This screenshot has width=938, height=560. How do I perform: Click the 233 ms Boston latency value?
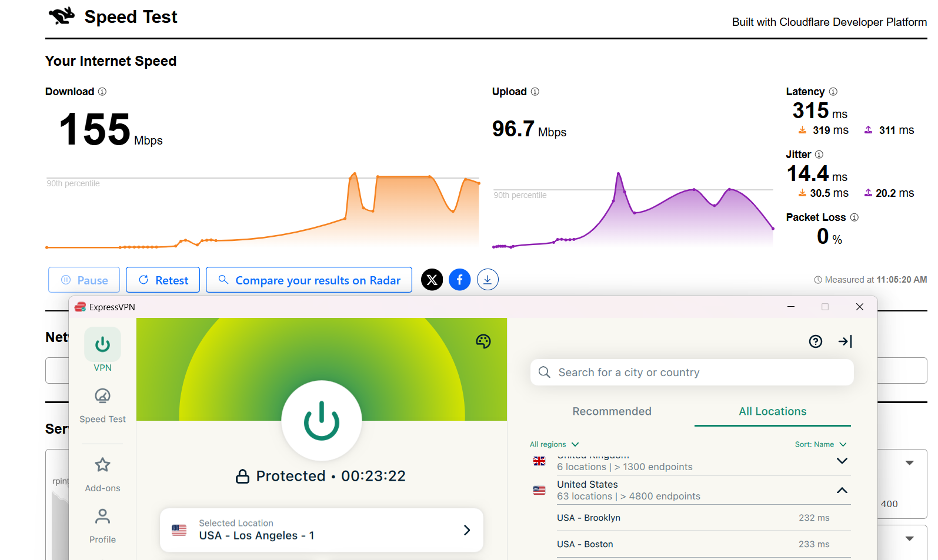tap(814, 544)
